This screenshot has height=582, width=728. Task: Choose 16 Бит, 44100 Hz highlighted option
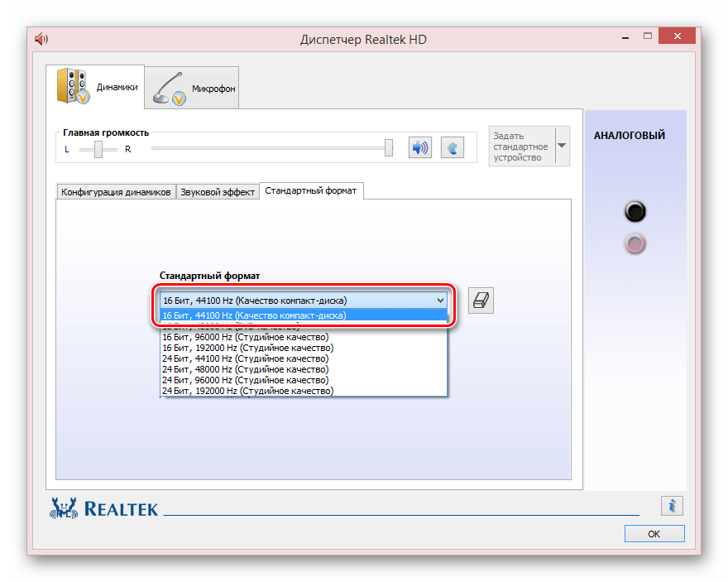pos(304,315)
